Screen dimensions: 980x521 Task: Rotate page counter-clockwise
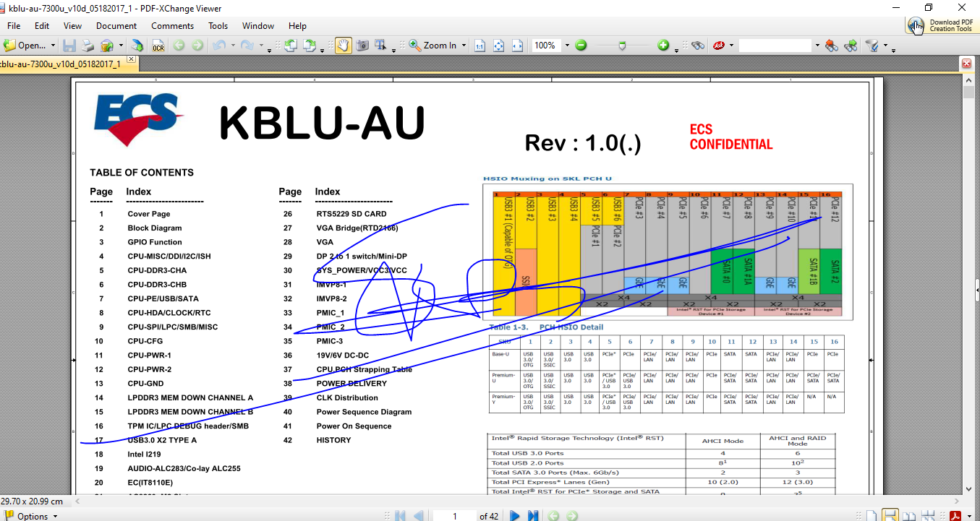pos(291,46)
